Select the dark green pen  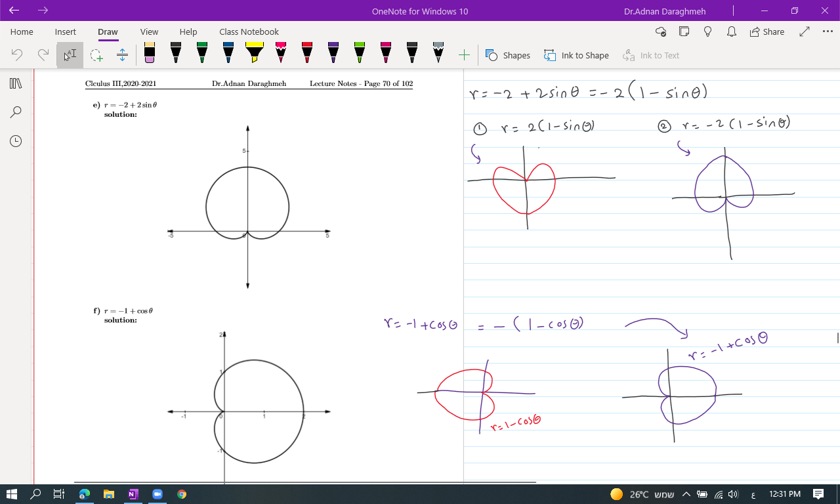click(x=202, y=53)
